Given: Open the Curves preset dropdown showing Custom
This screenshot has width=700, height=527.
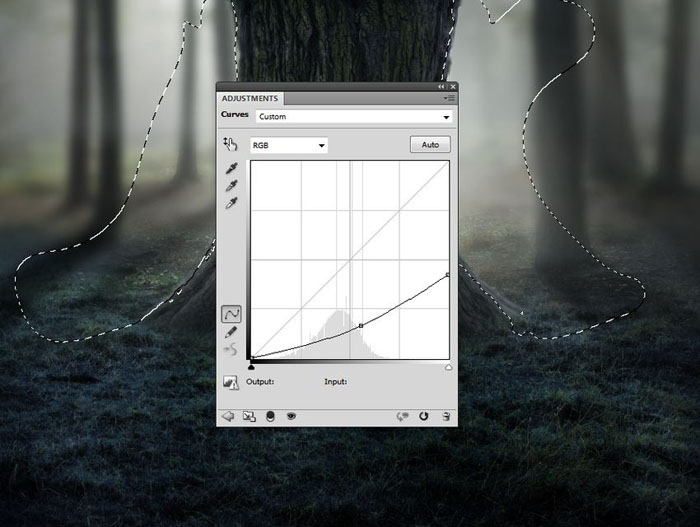Looking at the screenshot, I should pyautogui.click(x=354, y=117).
